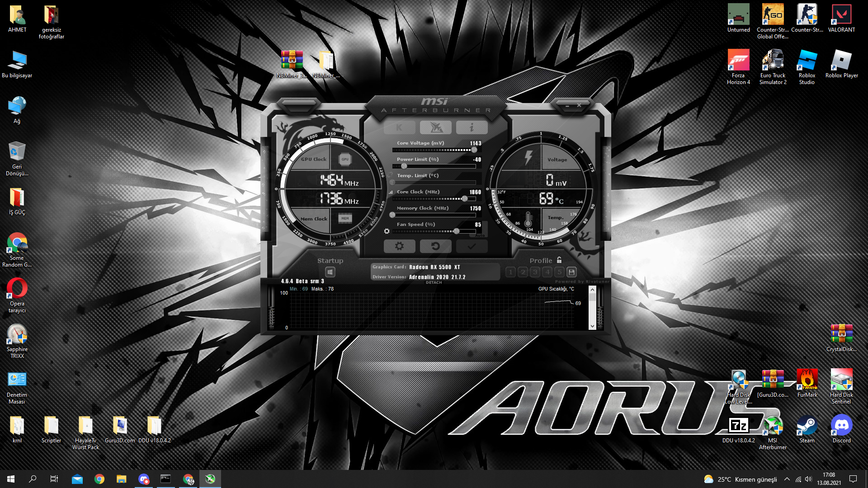Click the monitor graph scroll-down arrow
Viewport: 868px width, 488px height.
click(592, 326)
